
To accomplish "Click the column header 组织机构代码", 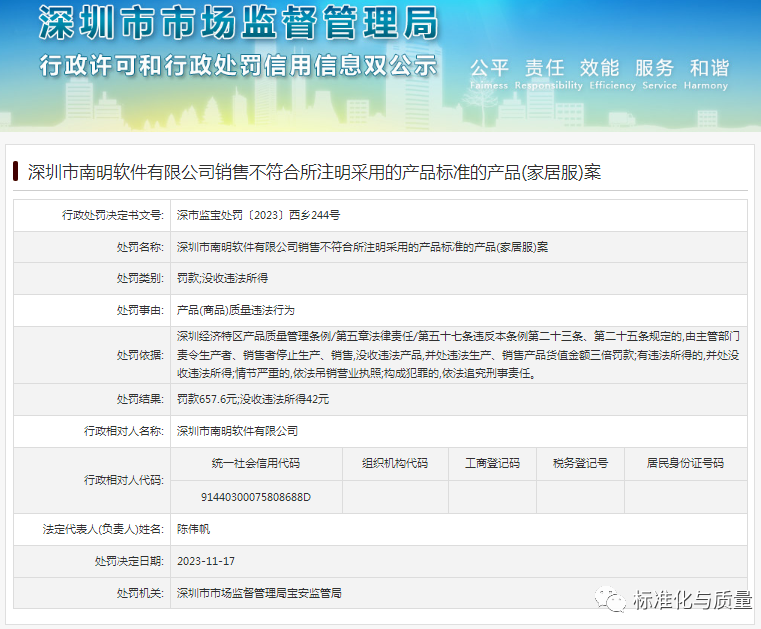I will coord(395,463).
